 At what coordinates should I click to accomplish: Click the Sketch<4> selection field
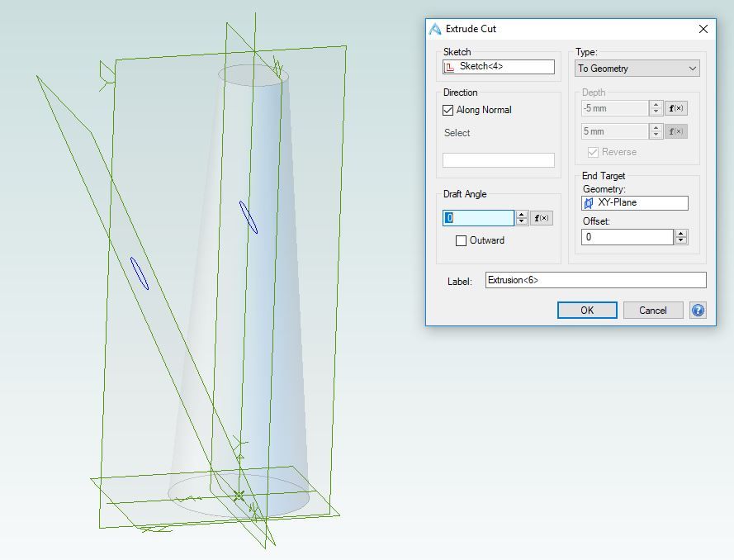[499, 67]
